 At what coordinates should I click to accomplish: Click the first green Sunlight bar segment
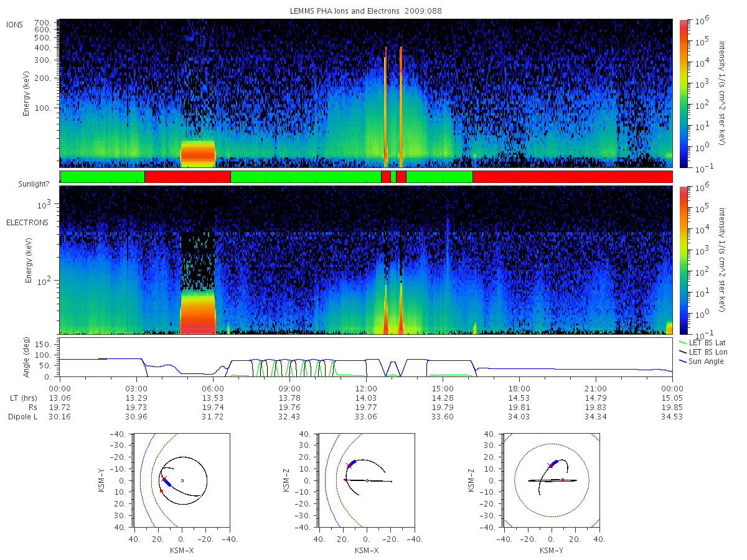(103, 177)
